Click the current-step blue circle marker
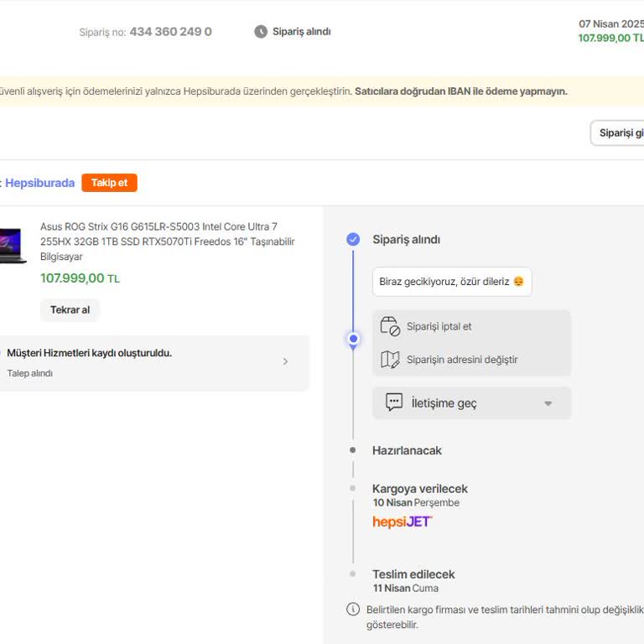The image size is (644, 644). (x=353, y=340)
